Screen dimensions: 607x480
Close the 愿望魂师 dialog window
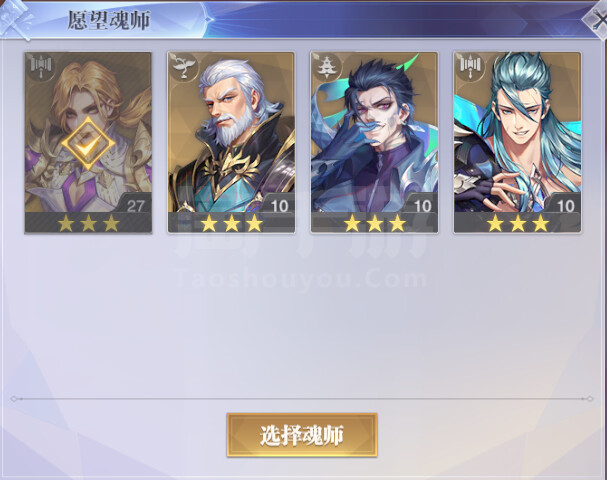(597, 20)
